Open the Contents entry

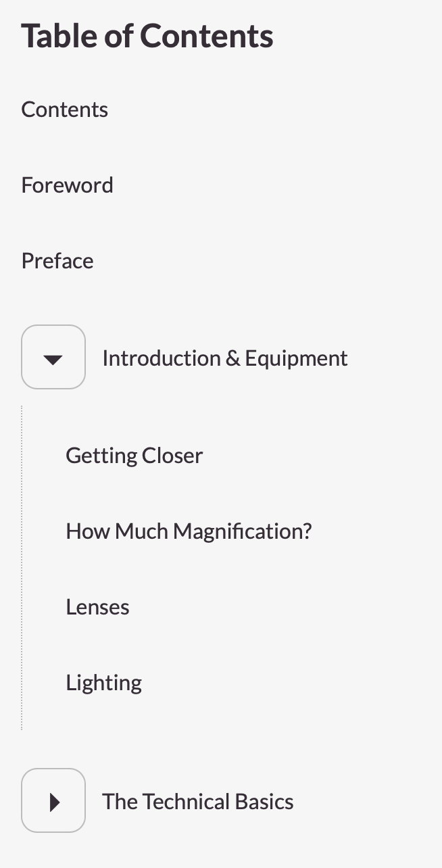pyautogui.click(x=64, y=109)
